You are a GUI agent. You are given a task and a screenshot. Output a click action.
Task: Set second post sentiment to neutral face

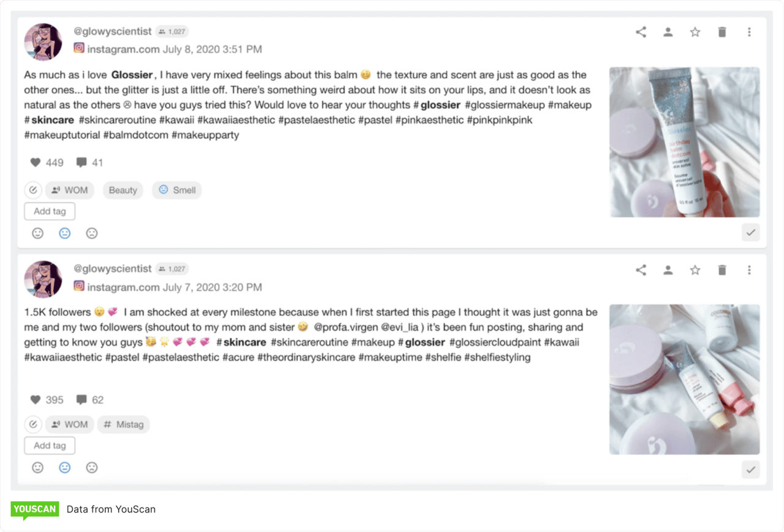pos(65,468)
